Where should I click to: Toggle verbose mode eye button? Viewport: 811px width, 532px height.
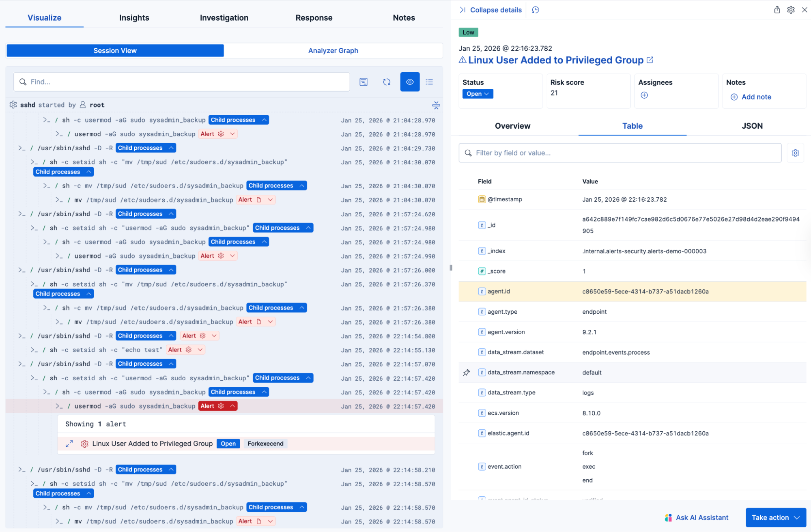410,82
